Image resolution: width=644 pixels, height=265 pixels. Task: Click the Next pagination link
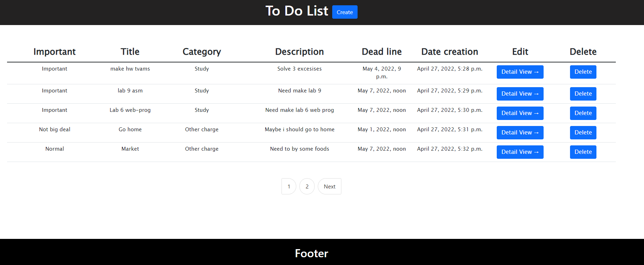pos(329,186)
